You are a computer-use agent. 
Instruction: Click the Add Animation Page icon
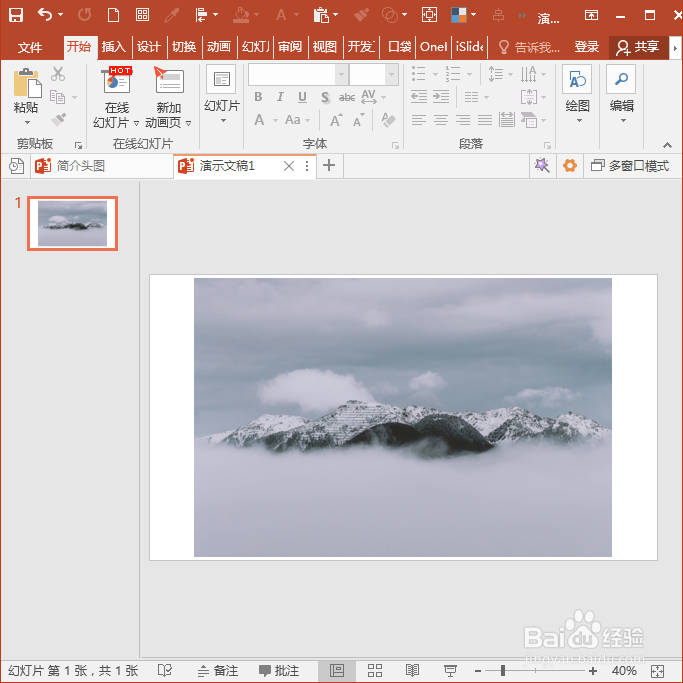[x=169, y=80]
